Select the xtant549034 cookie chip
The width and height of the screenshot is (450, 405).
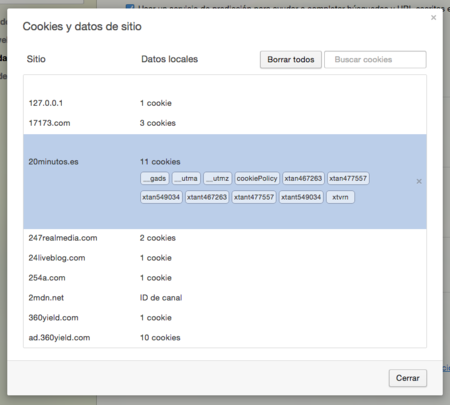(301, 197)
